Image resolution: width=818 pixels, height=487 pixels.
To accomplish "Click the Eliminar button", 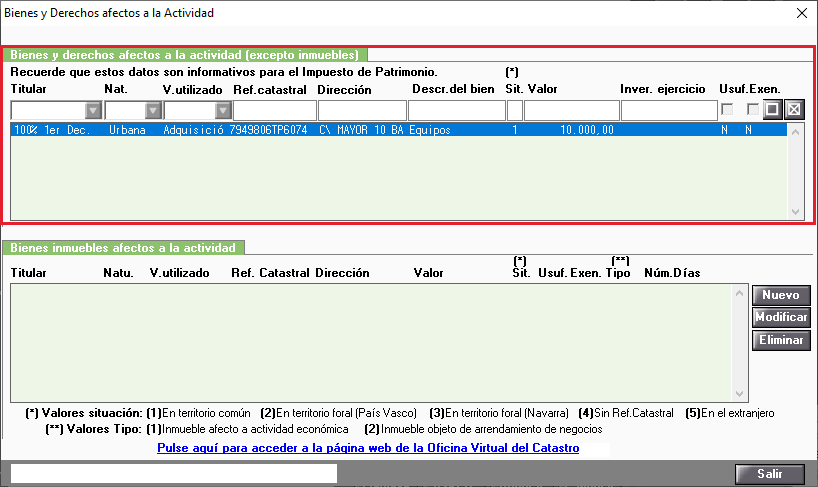I will (x=781, y=340).
